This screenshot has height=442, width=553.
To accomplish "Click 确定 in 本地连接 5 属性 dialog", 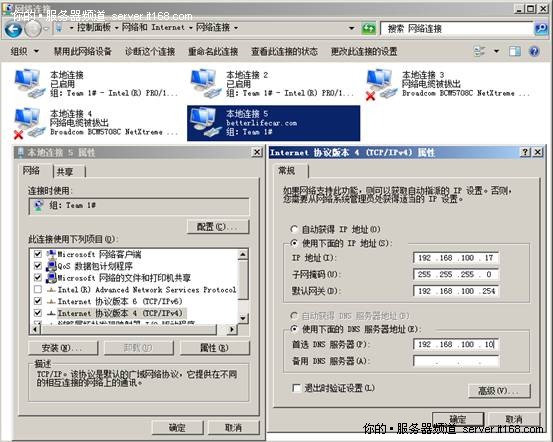I will 177,428.
